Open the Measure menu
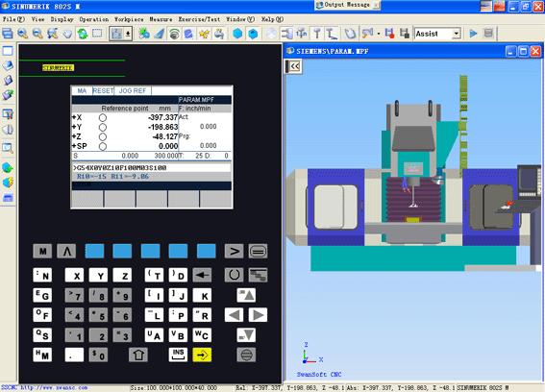This screenshot has height=392, width=545. pos(161,19)
